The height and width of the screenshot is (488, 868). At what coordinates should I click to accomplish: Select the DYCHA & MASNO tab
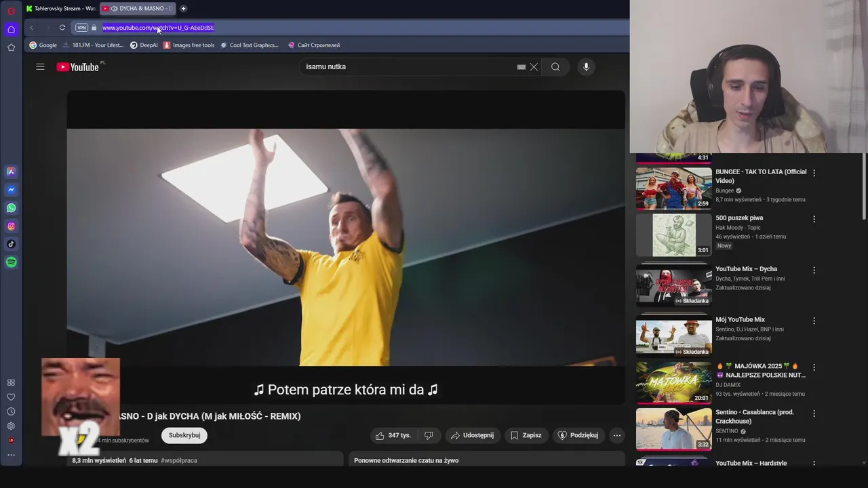138,9
